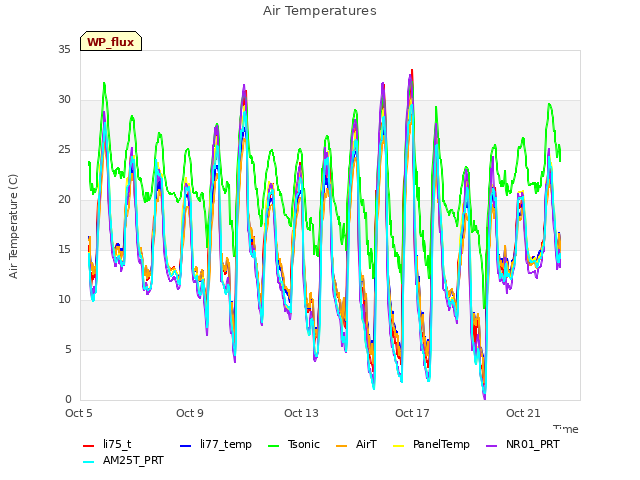Select the AirT legend label

click(x=366, y=444)
